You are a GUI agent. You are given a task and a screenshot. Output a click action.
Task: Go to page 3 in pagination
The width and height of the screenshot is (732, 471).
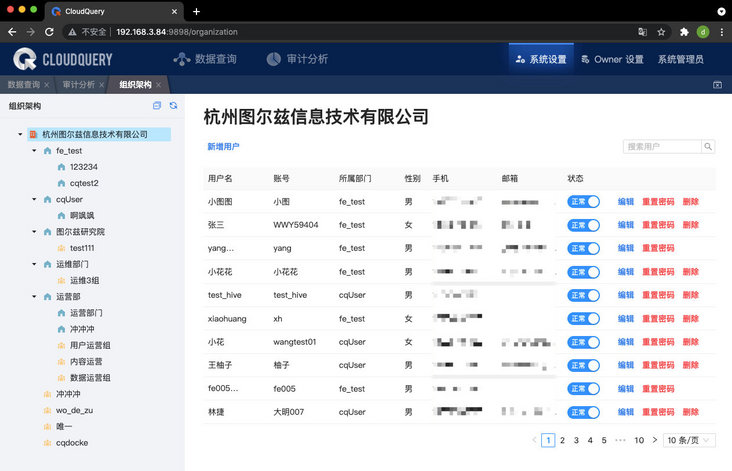tap(576, 440)
